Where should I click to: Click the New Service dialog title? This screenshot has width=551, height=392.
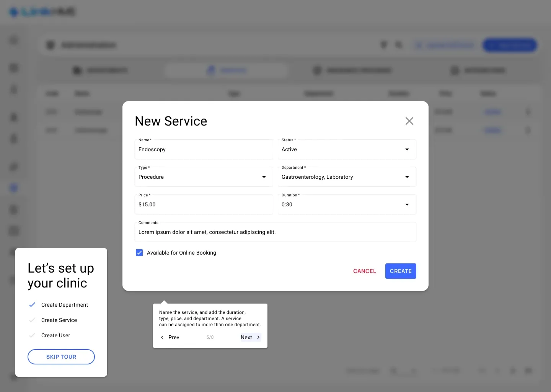171,121
